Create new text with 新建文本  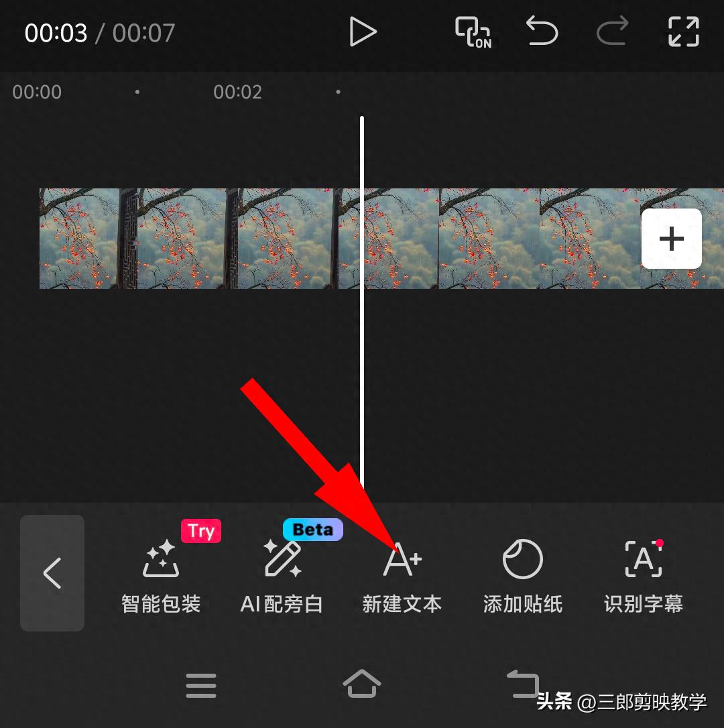tap(402, 577)
